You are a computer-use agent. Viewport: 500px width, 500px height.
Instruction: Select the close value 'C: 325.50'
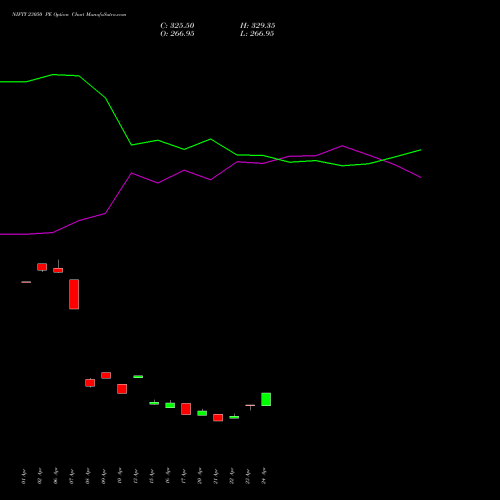point(177,26)
